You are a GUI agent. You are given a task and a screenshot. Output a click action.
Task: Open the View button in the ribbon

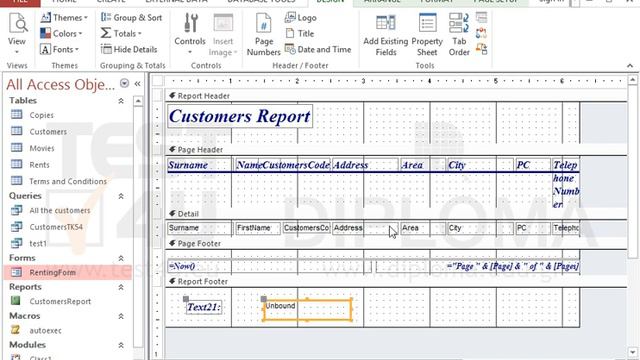click(17, 34)
